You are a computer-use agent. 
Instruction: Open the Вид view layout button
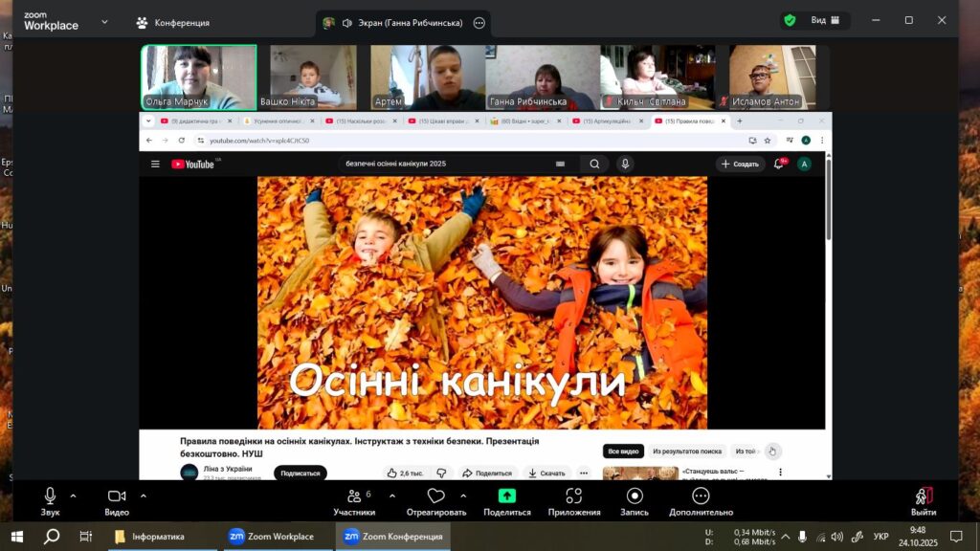point(826,20)
